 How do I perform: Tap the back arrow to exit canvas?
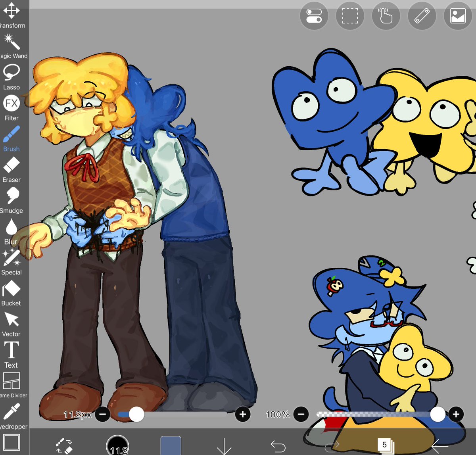(440, 446)
